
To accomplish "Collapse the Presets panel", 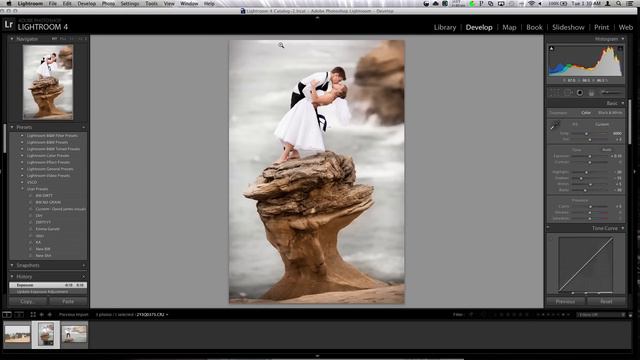I will pos(12,127).
